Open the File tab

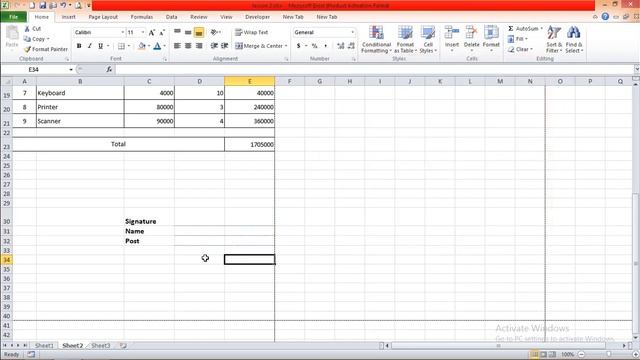[13, 17]
